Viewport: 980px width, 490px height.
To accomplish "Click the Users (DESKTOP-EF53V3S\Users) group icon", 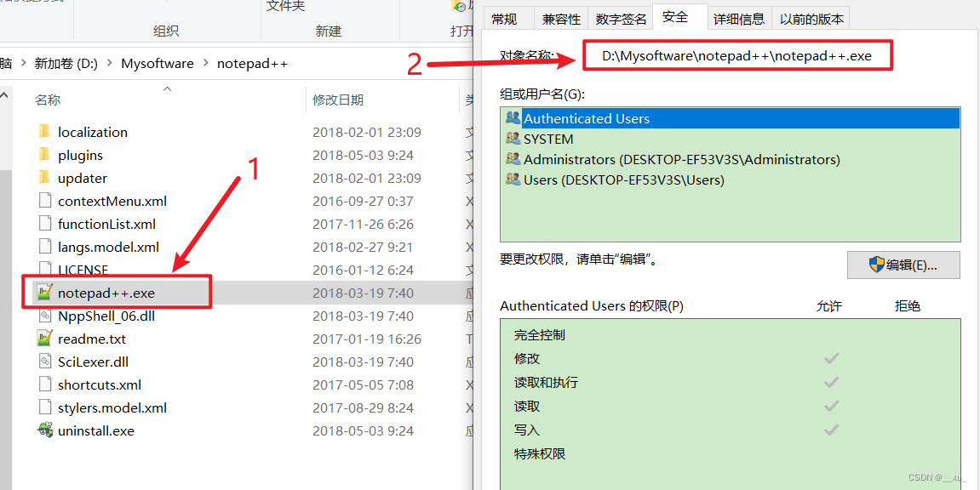I will [x=513, y=179].
